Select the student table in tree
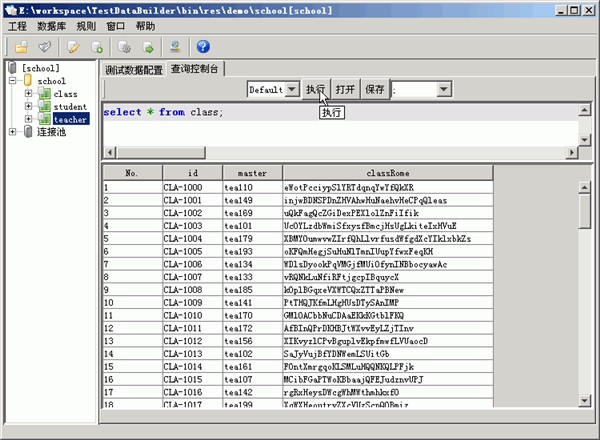The image size is (600, 440). (x=70, y=107)
